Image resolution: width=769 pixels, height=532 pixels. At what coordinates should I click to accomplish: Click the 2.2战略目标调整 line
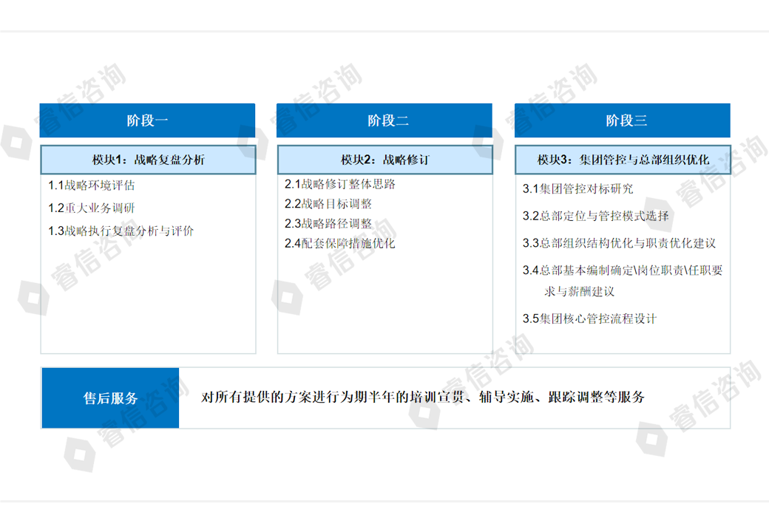coord(328,204)
